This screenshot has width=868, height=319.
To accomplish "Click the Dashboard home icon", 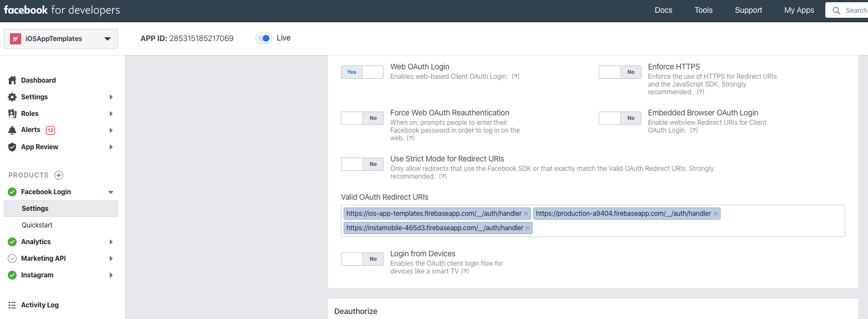I will coord(12,80).
